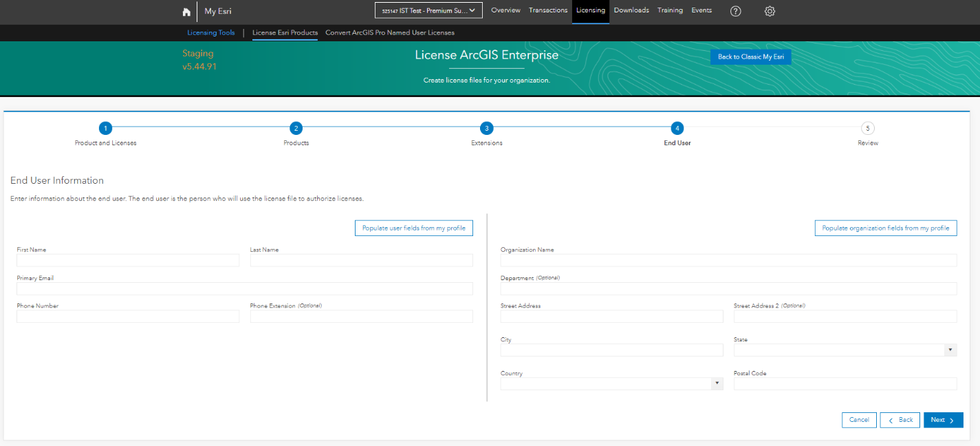This screenshot has height=446, width=980.
Task: Click Back to Classic My Esri button
Action: tap(751, 57)
